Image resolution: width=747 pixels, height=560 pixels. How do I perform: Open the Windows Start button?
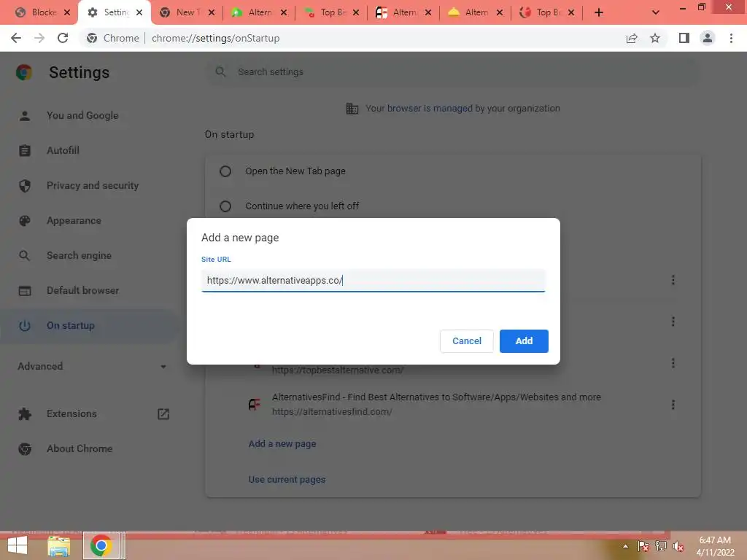(x=18, y=545)
